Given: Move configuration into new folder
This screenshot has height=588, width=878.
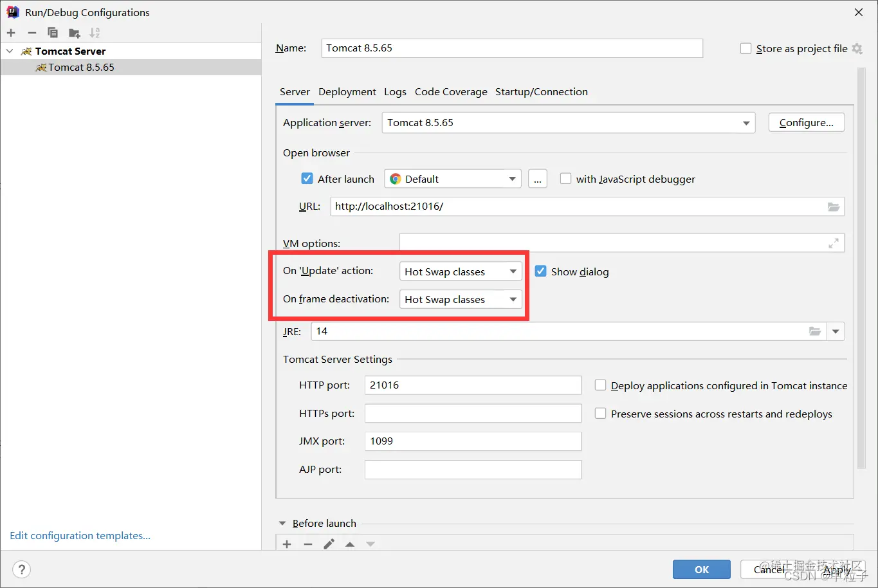Looking at the screenshot, I should click(x=75, y=33).
